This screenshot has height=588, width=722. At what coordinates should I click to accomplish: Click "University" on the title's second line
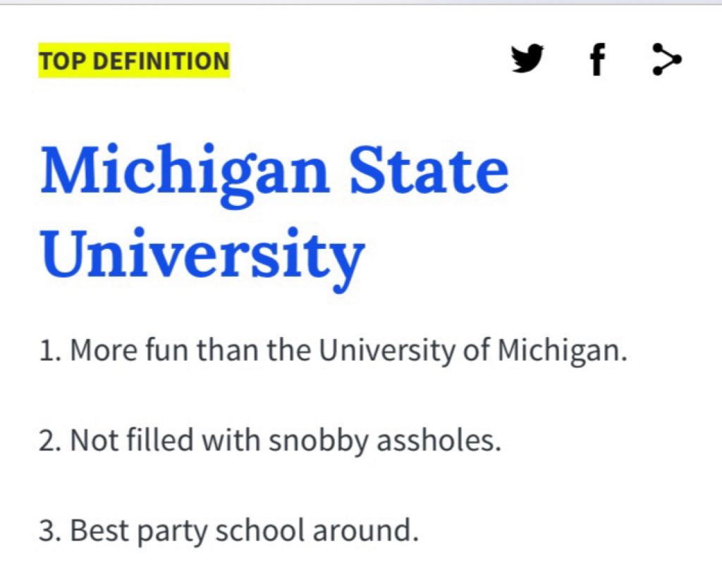[202, 257]
